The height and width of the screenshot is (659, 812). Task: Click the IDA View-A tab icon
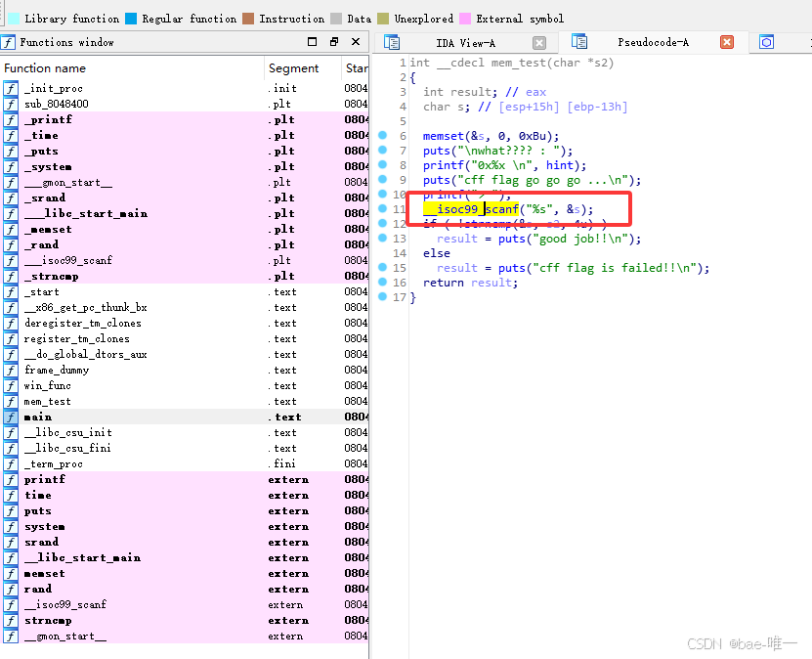(393, 42)
